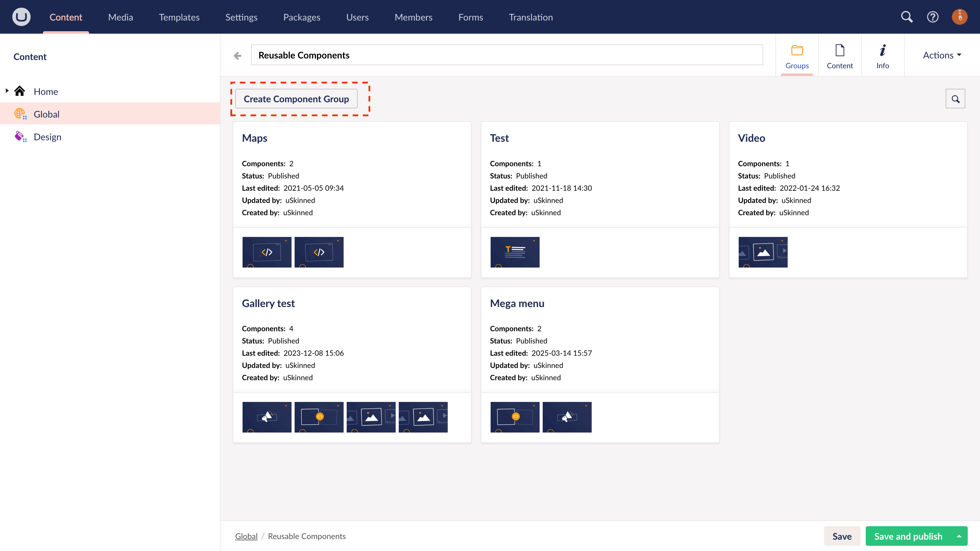Open the global search magnifier icon
Viewport: 980px width, 551px height.
coord(907,17)
